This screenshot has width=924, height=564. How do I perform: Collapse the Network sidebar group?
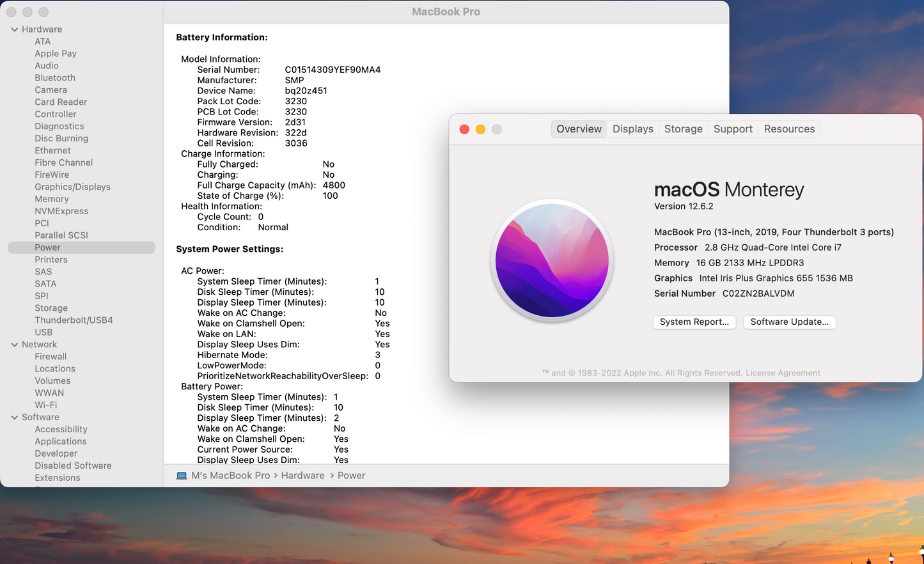click(15, 345)
